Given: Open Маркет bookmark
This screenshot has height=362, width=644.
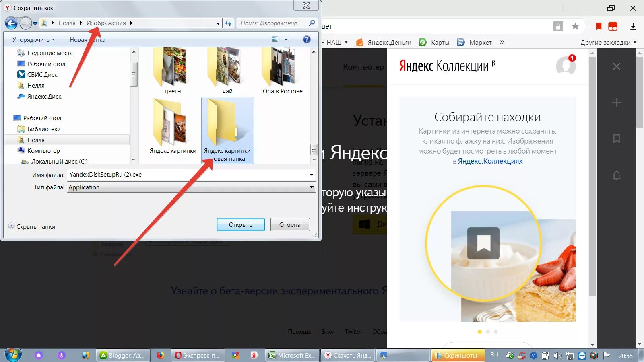Looking at the screenshot, I should (475, 42).
